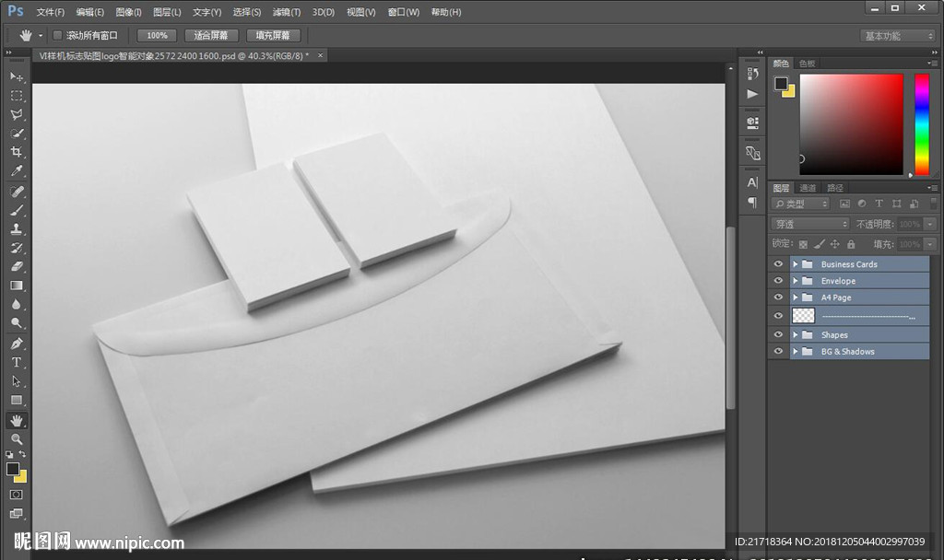Expand the Envelope layer group
944x560 pixels.
tap(795, 281)
